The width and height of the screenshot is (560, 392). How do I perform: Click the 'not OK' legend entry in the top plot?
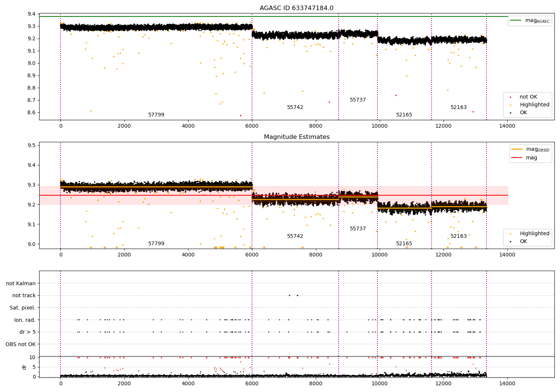[528, 97]
